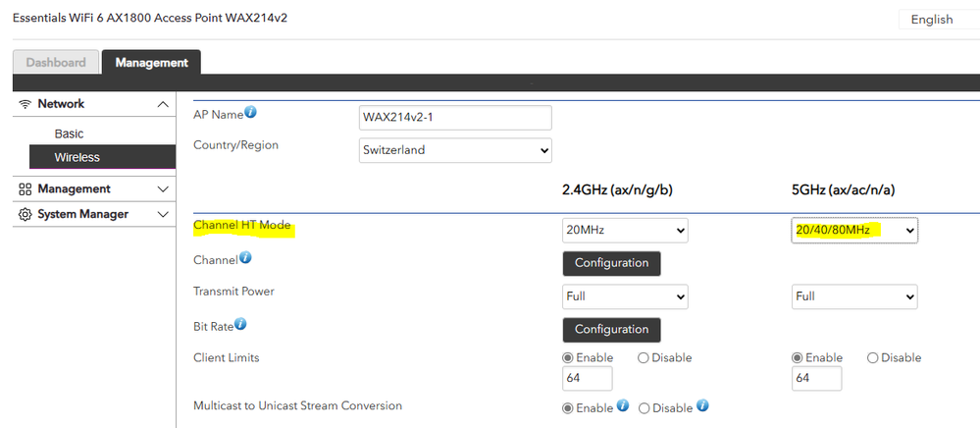980x428 pixels.
Task: Edit the 2.4GHz client limit field 64
Action: [587, 379]
